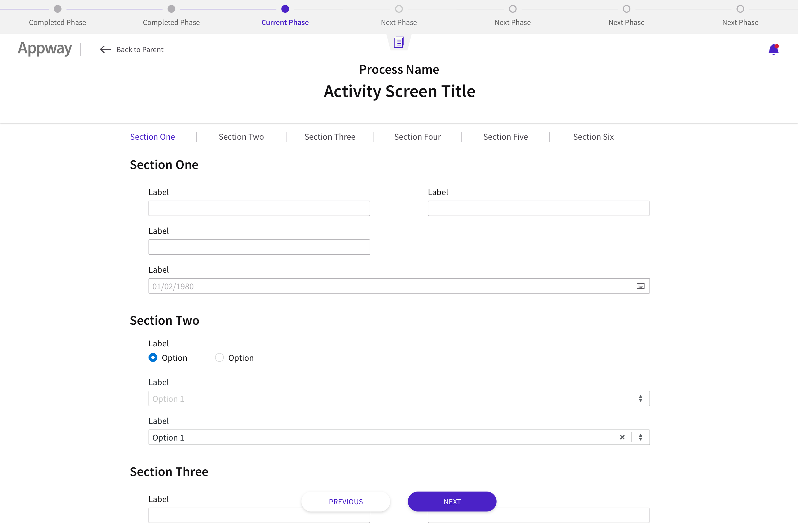Click the first Label text field in Section One
This screenshot has height=532, width=798.
click(259, 208)
